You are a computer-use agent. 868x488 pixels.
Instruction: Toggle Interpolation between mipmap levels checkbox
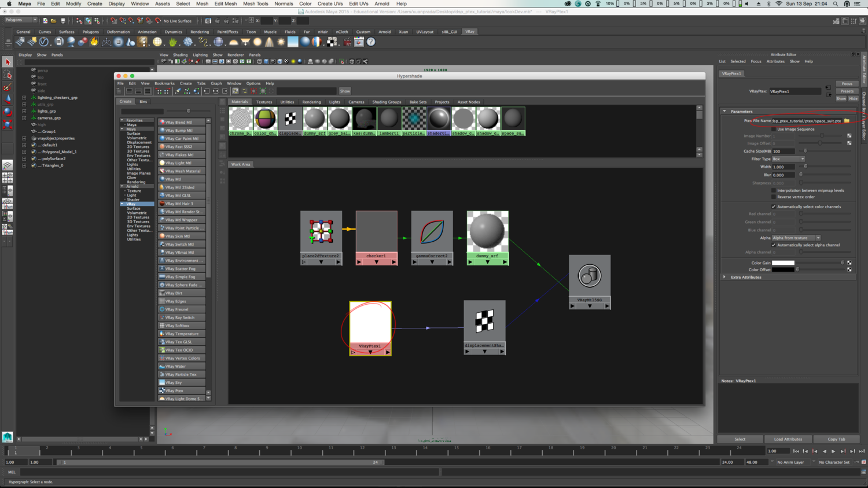point(774,190)
